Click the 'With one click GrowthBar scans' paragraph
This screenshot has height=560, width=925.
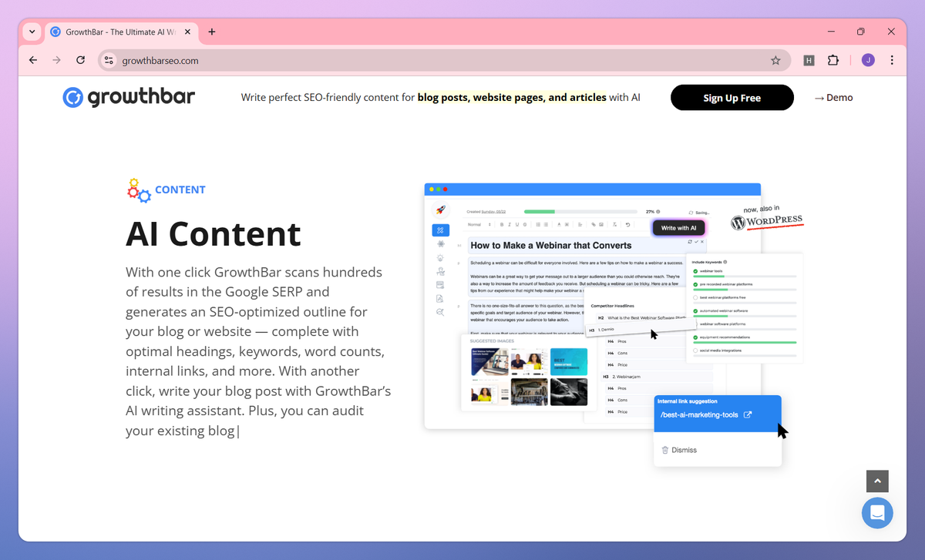pos(258,351)
